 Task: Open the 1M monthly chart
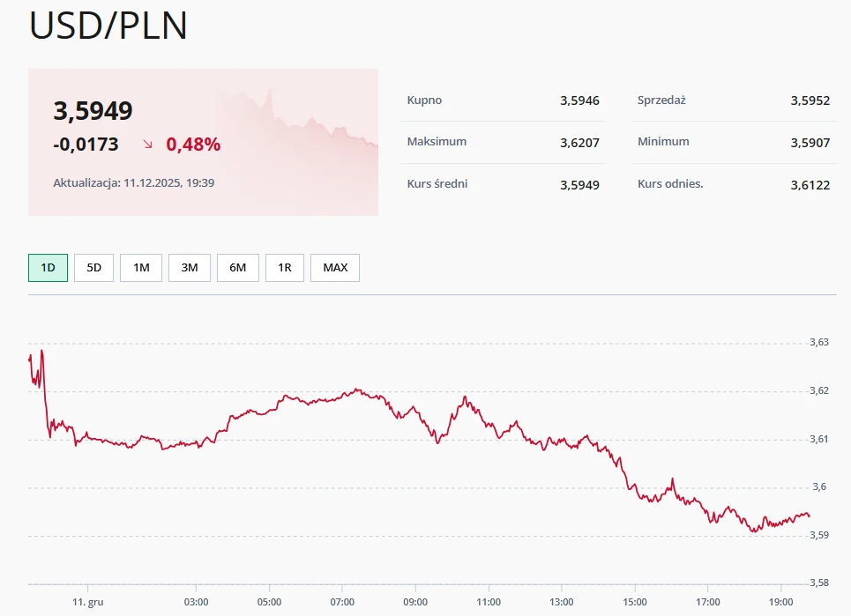[x=141, y=267]
